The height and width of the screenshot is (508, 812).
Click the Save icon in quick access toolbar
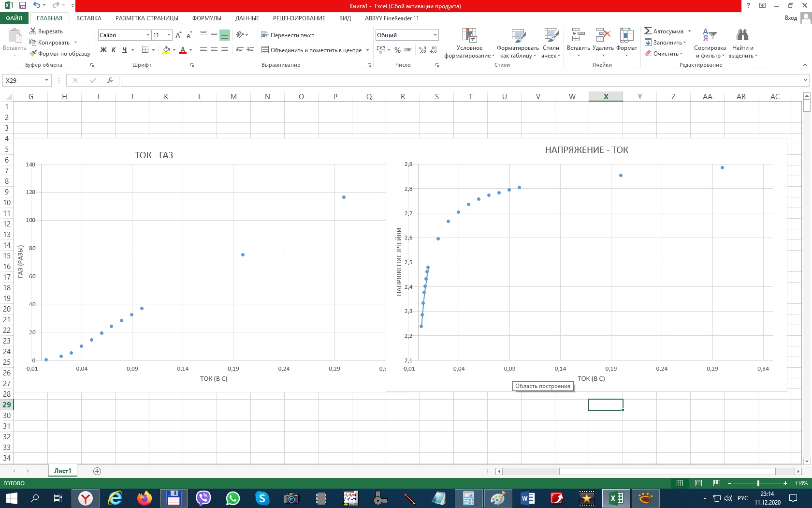(22, 5)
